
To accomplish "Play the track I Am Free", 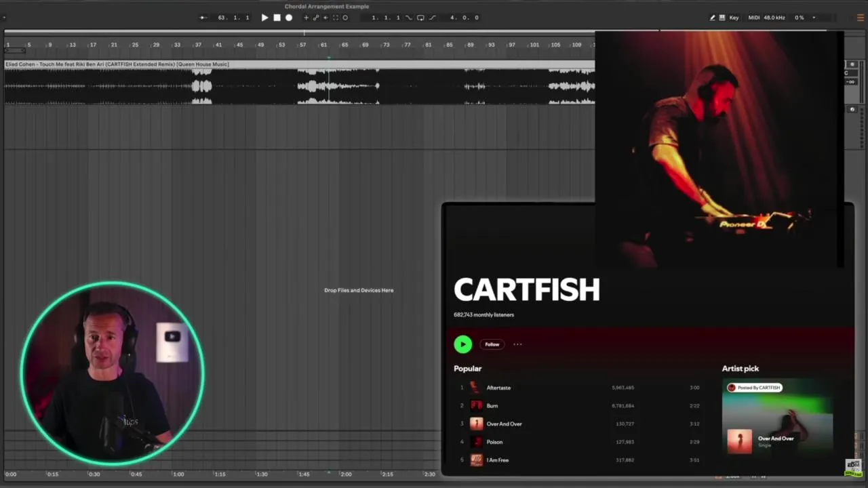I will (498, 460).
